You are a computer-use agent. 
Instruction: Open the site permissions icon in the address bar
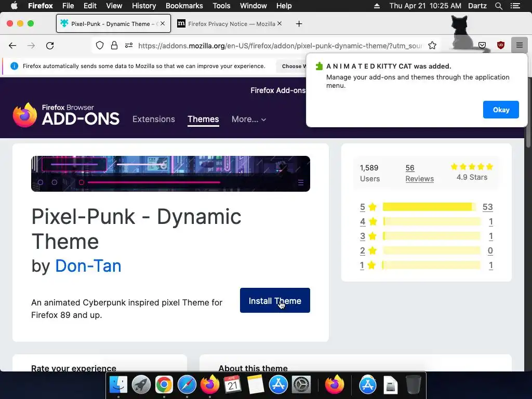tap(129, 46)
